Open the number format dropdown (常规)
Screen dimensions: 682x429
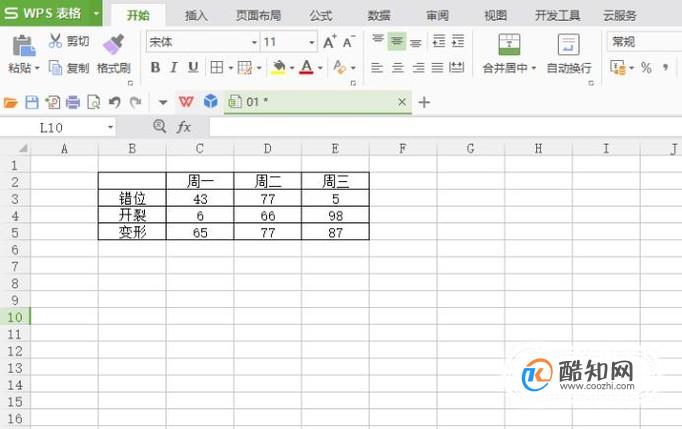[x=644, y=42]
